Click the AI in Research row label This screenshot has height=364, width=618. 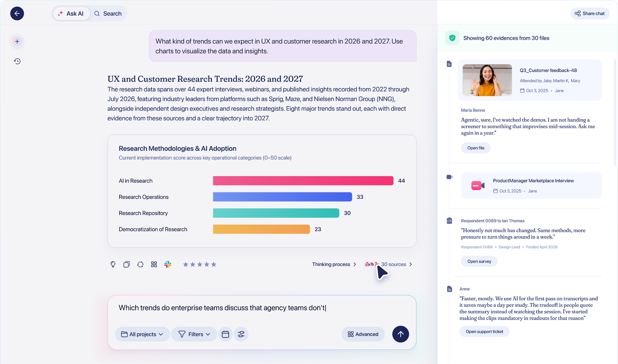[x=135, y=181]
